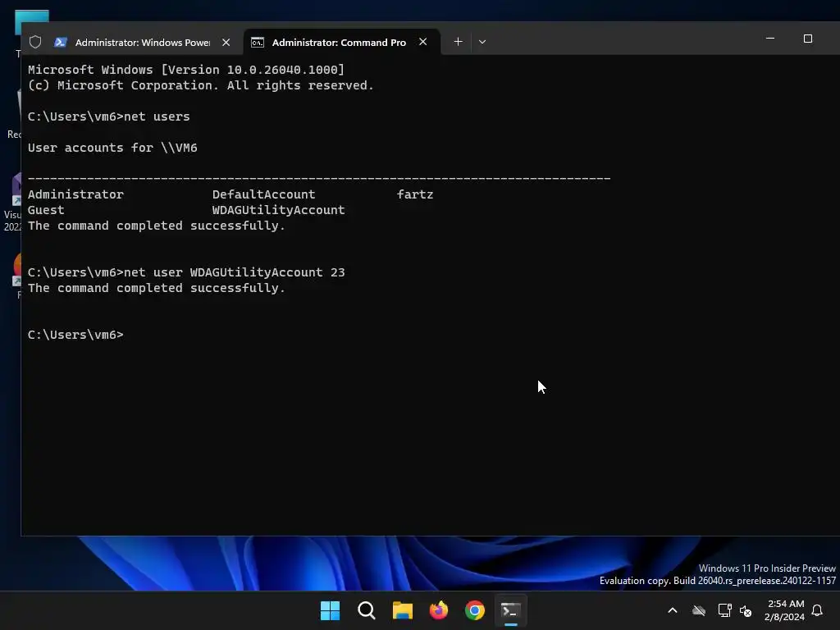Image resolution: width=840 pixels, height=630 pixels.
Task: Click 'WDAGUtilityAccount' in the account list
Action: pyautogui.click(x=279, y=210)
